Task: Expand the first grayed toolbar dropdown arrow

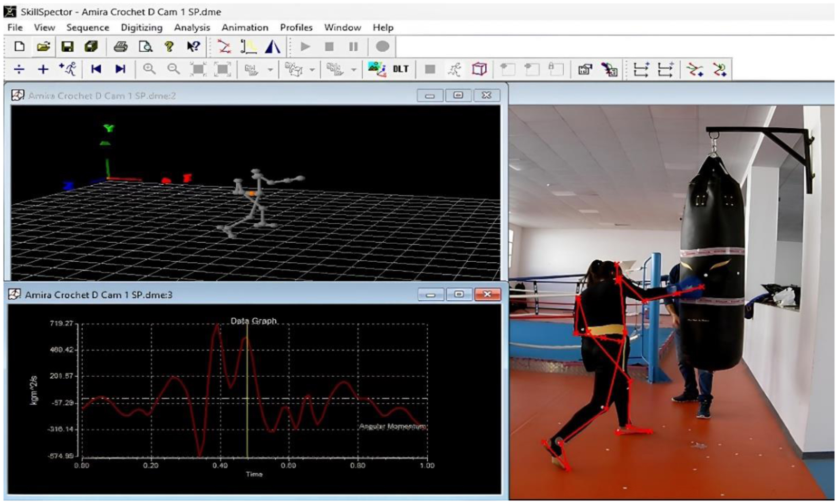Action: [270, 70]
